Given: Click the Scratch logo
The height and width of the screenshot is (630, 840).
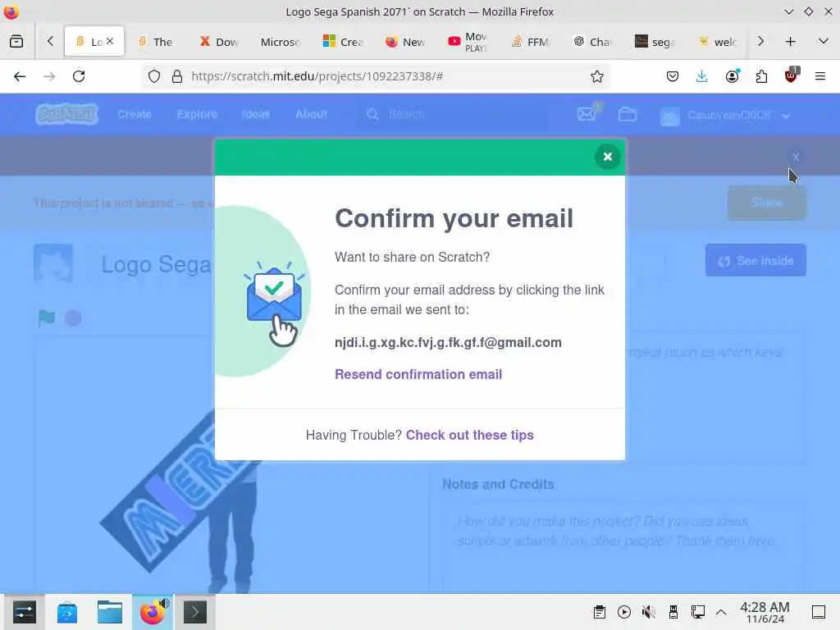Looking at the screenshot, I should pyautogui.click(x=67, y=114).
